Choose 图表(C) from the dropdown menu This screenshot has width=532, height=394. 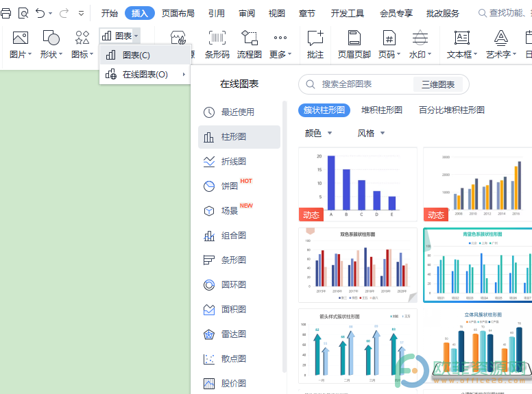coord(145,55)
